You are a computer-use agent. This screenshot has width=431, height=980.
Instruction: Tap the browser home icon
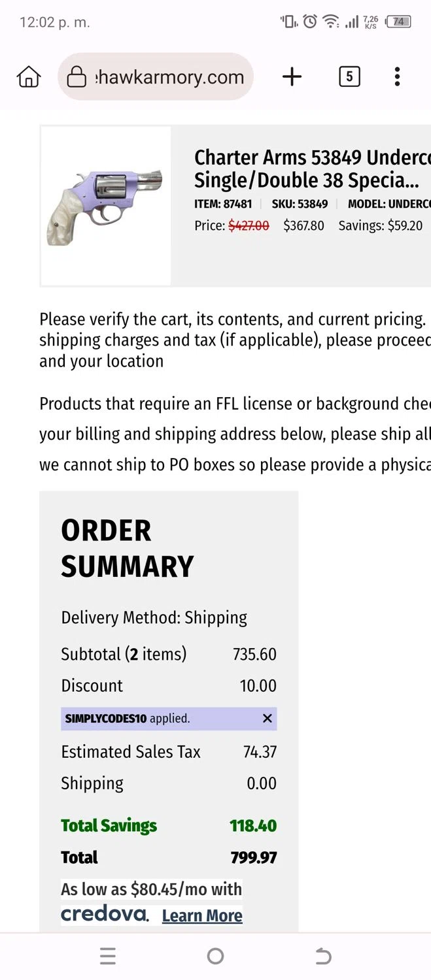[29, 77]
